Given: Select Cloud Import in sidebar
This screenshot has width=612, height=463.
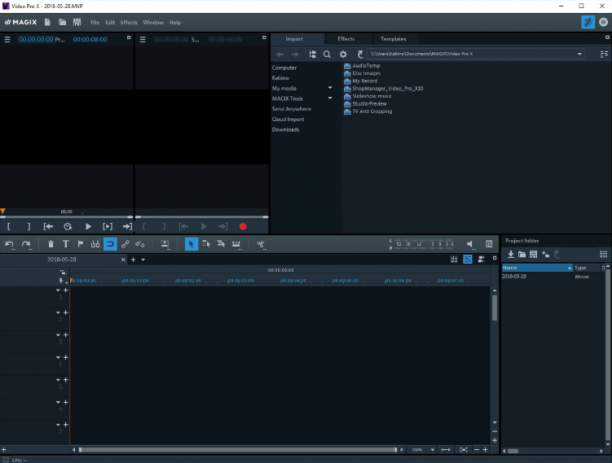Looking at the screenshot, I should 288,119.
